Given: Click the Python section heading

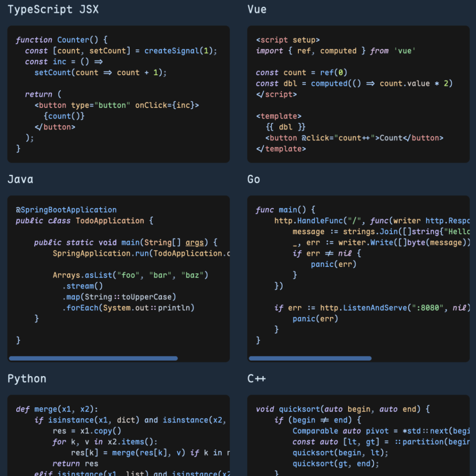Looking at the screenshot, I should (27, 379).
